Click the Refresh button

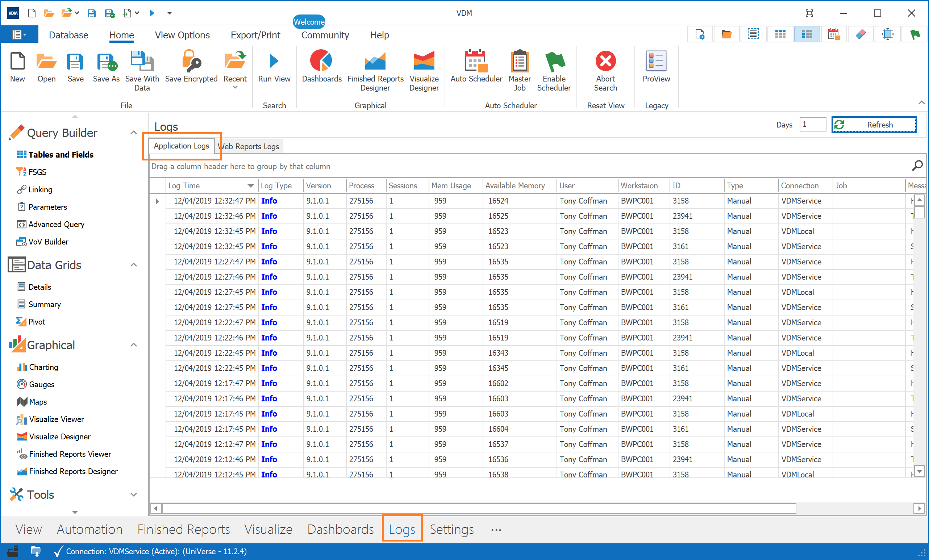click(x=874, y=125)
